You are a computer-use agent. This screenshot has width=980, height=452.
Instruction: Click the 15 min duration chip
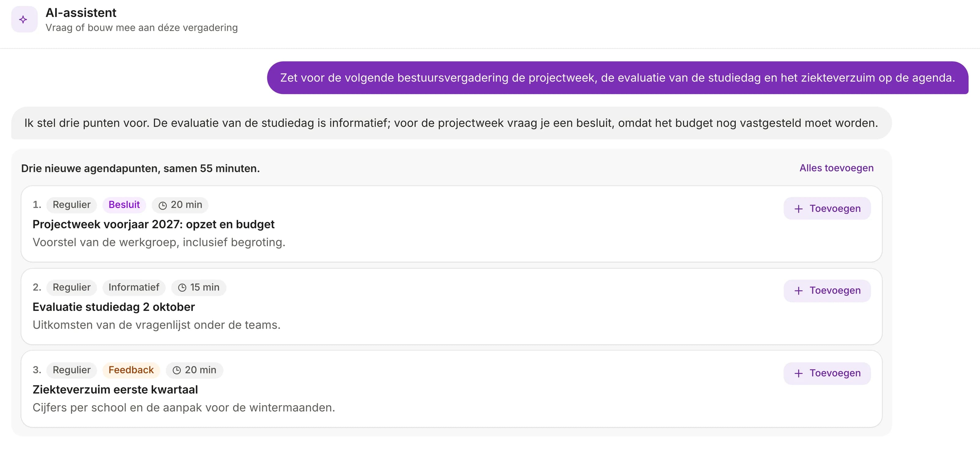coord(198,287)
